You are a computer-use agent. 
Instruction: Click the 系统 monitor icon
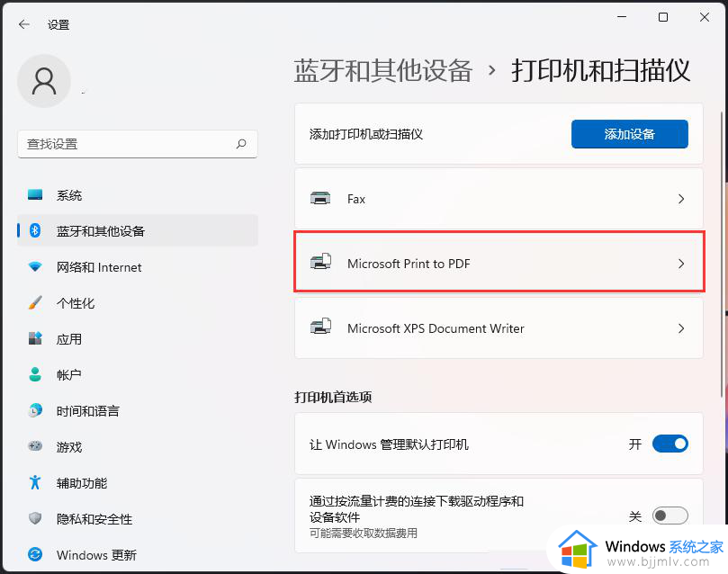pyautogui.click(x=35, y=194)
